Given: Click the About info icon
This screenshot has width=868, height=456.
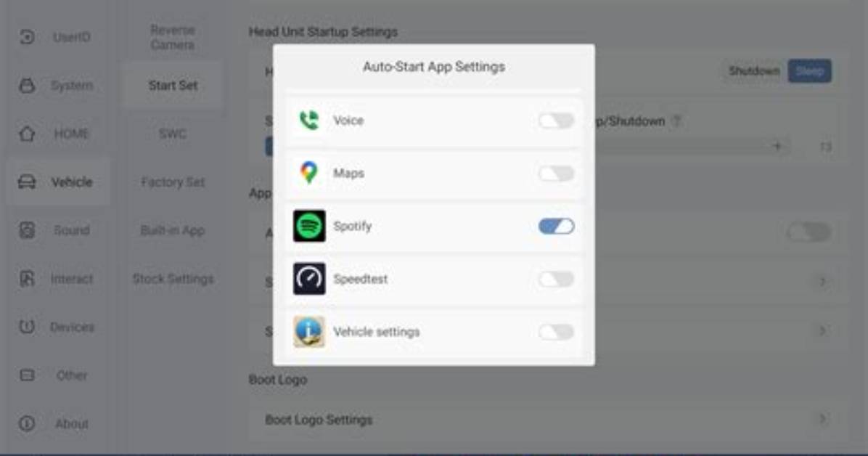Looking at the screenshot, I should pyautogui.click(x=27, y=423).
